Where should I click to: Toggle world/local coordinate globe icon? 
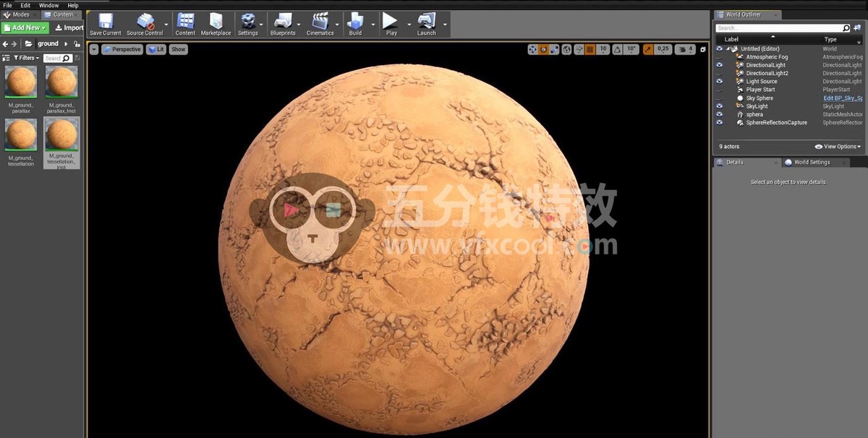pyautogui.click(x=567, y=49)
